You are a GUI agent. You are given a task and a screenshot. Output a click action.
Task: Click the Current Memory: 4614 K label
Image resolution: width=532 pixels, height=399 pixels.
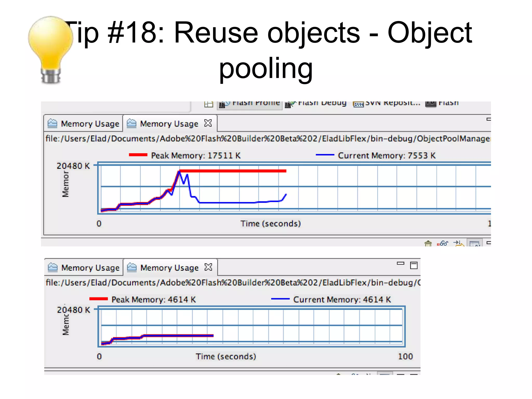342,300
